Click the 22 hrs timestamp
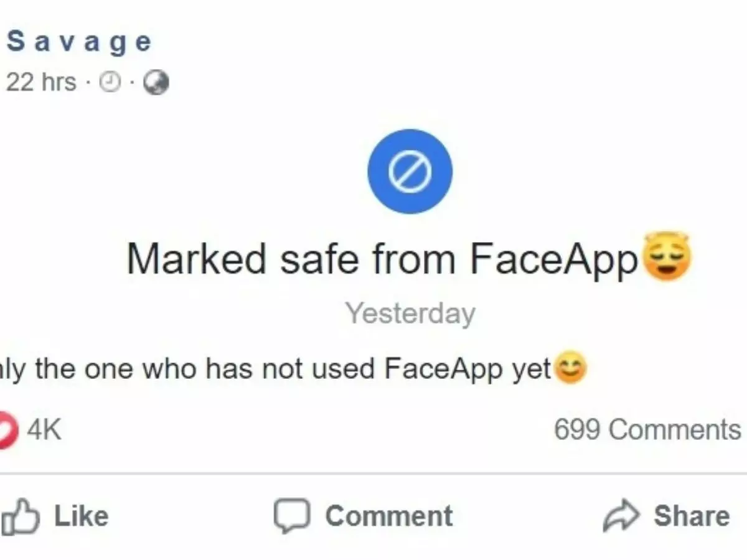Viewport: 747px width, 560px height. 40,81
